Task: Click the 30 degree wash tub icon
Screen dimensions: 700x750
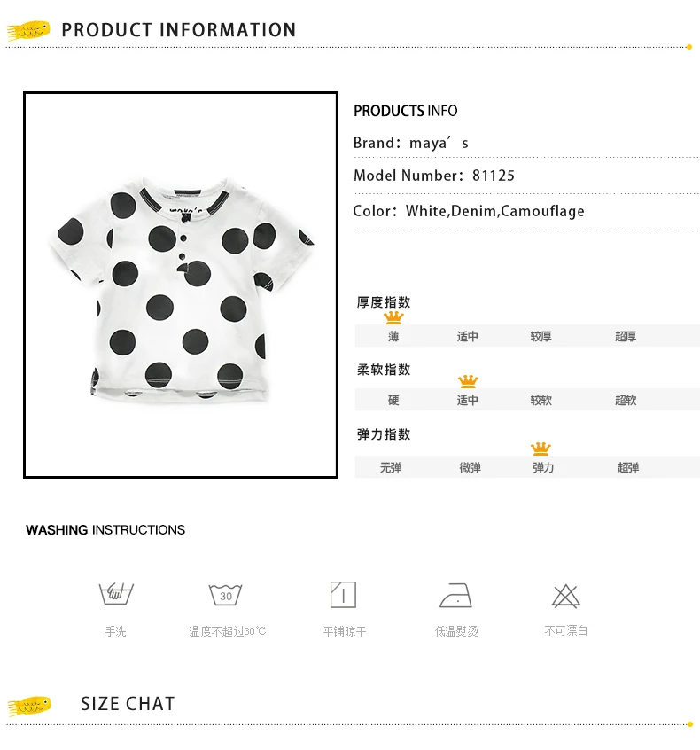Action: 226,595
